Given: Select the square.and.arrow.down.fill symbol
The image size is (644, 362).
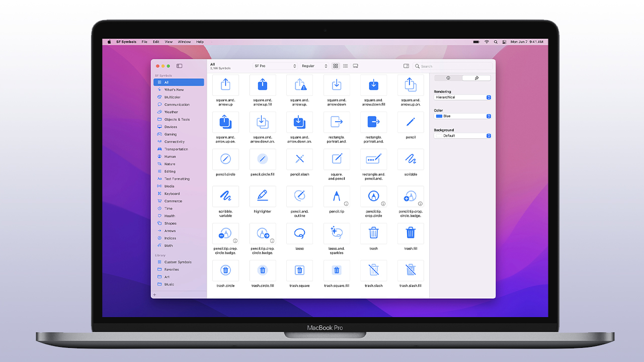Looking at the screenshot, I should click(x=373, y=85).
